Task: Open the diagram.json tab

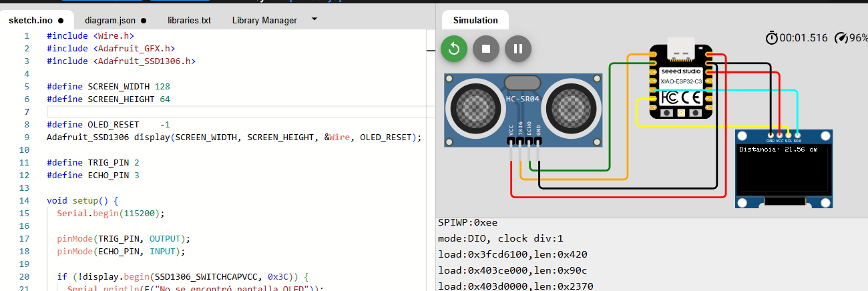Action: pos(115,20)
